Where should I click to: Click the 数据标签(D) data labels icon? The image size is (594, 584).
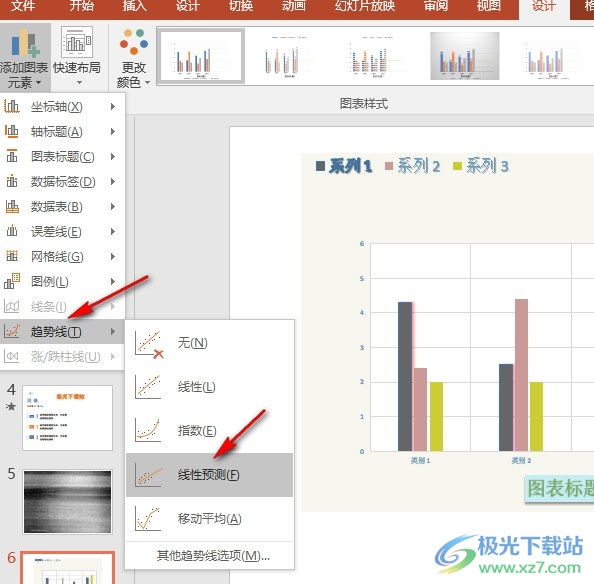click(11, 181)
